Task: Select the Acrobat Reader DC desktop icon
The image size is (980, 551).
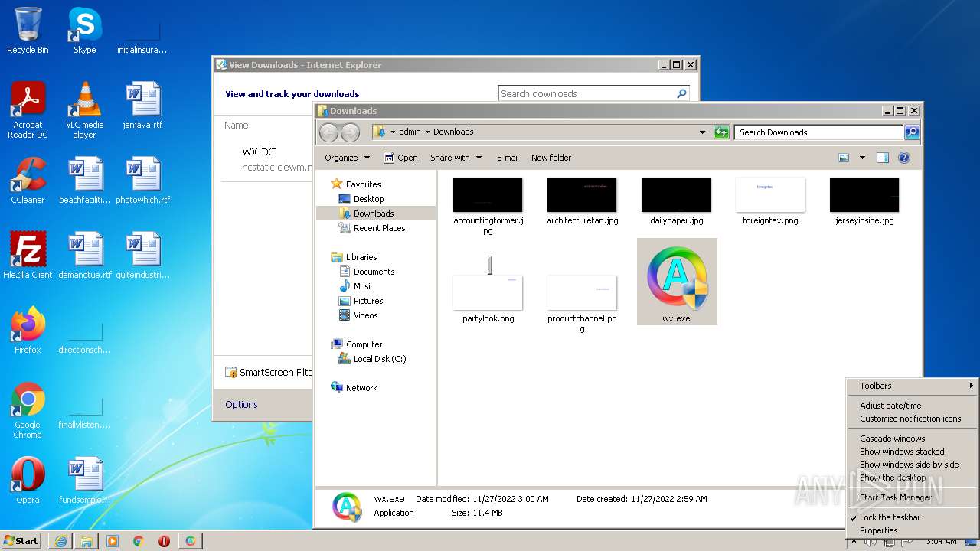Action: click(28, 109)
